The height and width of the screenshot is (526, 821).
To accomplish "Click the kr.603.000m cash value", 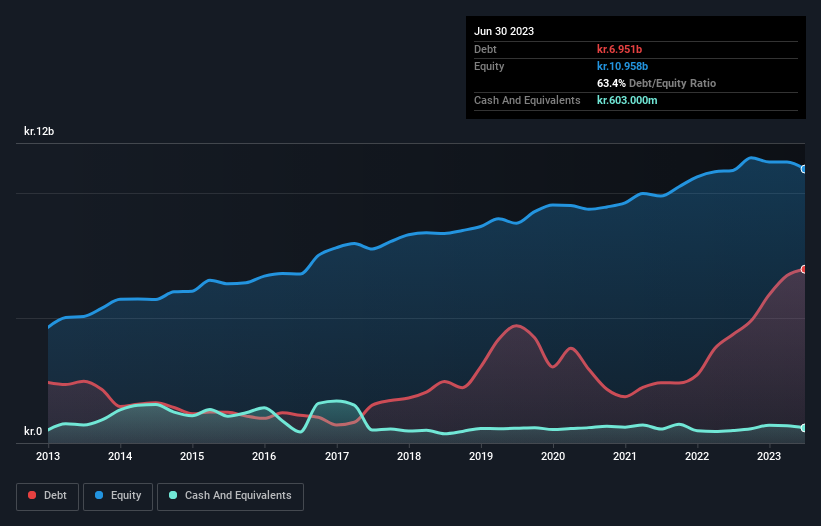I will 627,100.
